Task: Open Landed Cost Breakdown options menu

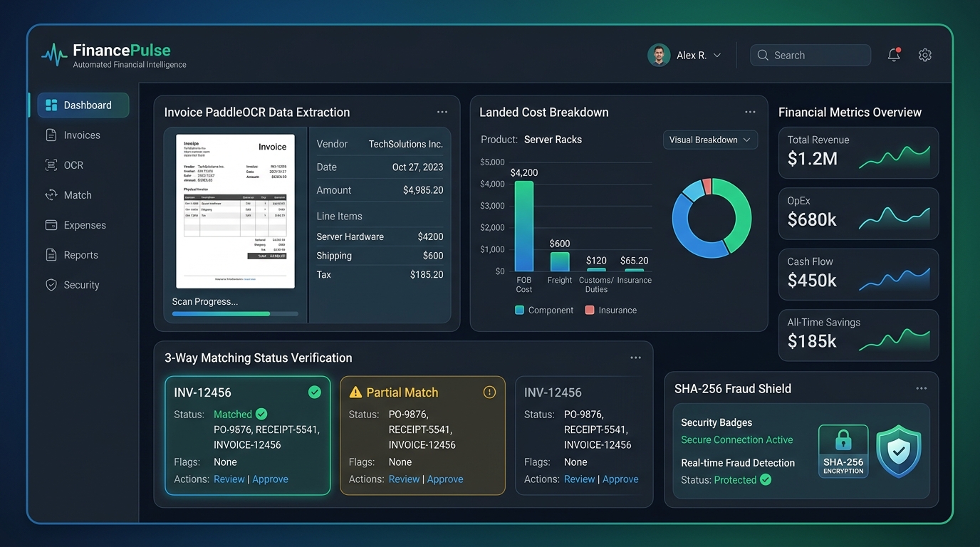Action: pyautogui.click(x=750, y=112)
